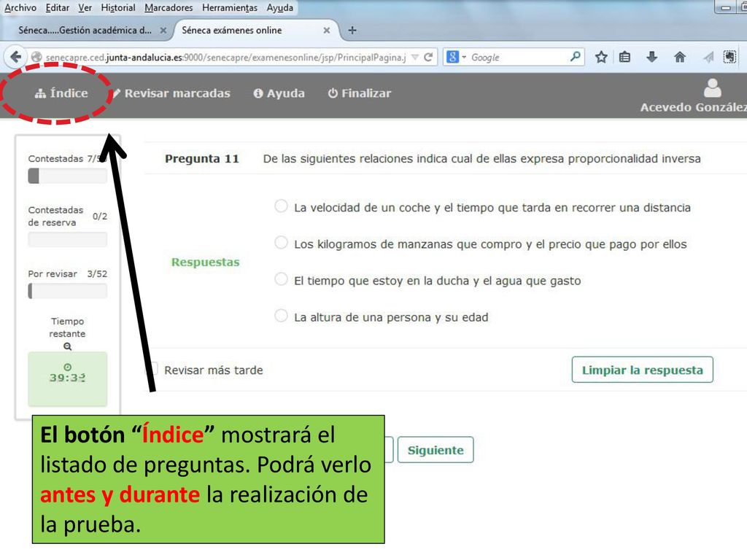This screenshot has width=747, height=560.
Task: Click the Acevedo González user name
Action: [x=693, y=107]
